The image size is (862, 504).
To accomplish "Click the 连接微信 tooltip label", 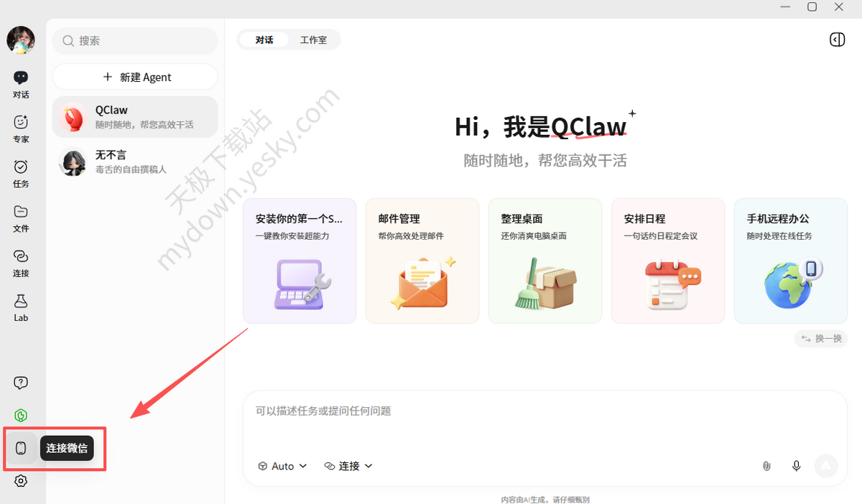I will pos(67,448).
